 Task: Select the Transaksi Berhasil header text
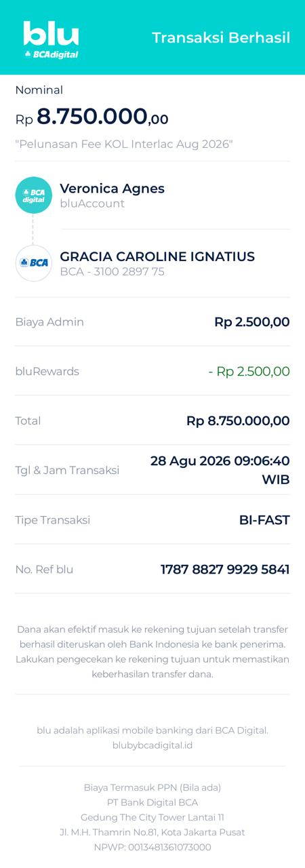(x=221, y=37)
